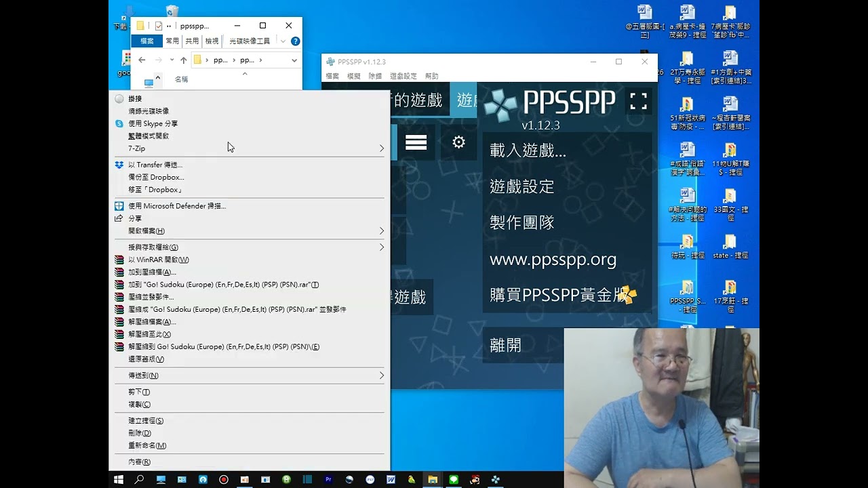Screen dimensions: 868x488
Task: Open PPSSPP 除錯 menu
Action: (375, 76)
